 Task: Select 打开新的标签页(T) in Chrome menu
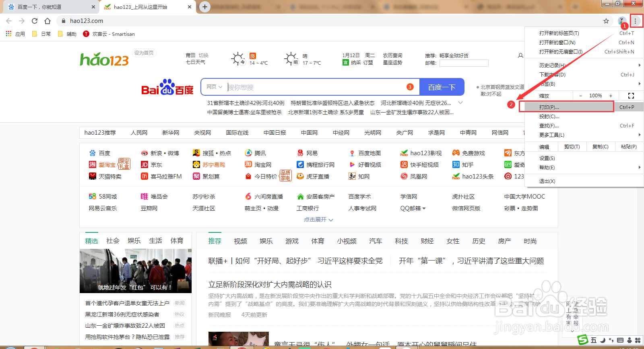584,33
